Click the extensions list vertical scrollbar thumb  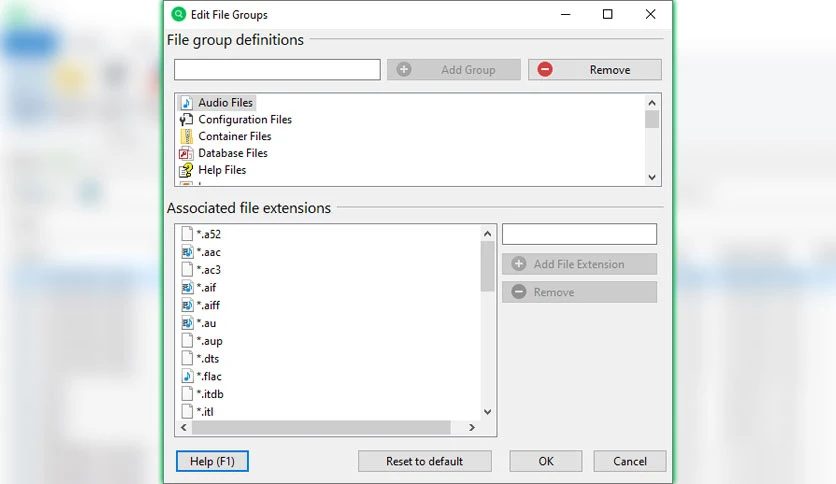pos(487,266)
